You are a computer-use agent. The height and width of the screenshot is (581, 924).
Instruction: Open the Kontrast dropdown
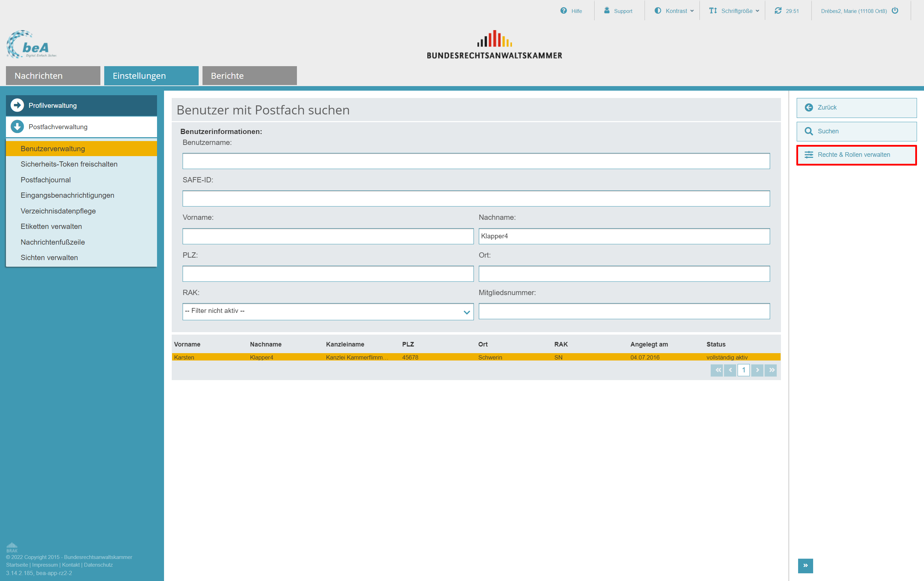674,11
